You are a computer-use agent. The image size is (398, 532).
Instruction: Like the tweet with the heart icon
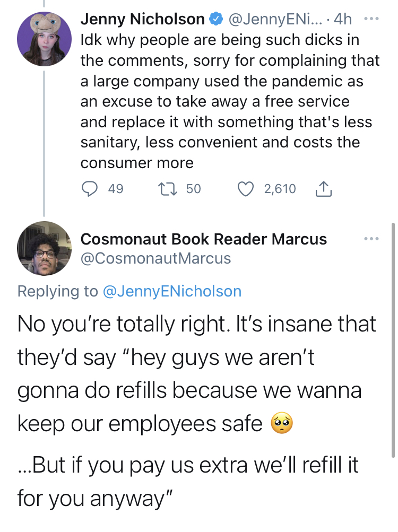[x=246, y=189]
